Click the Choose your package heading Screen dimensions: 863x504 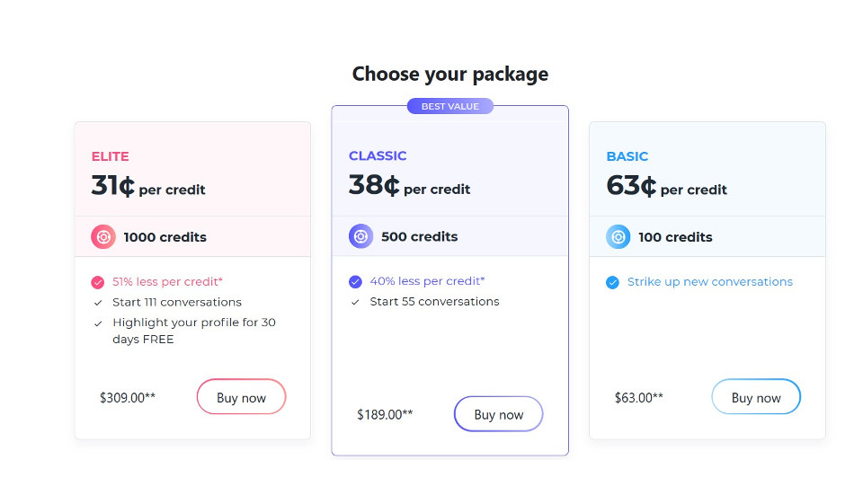(450, 74)
